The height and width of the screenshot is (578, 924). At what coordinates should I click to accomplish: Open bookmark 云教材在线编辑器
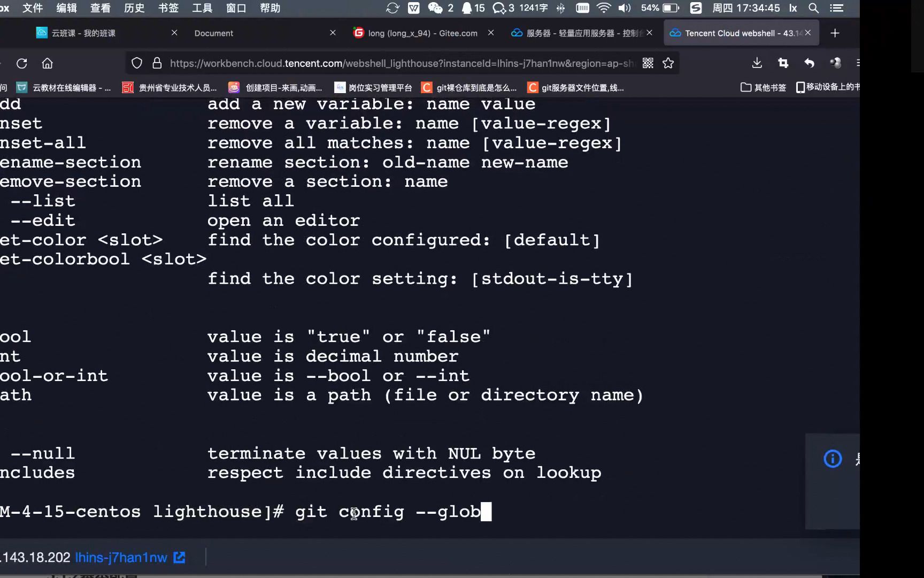(64, 88)
